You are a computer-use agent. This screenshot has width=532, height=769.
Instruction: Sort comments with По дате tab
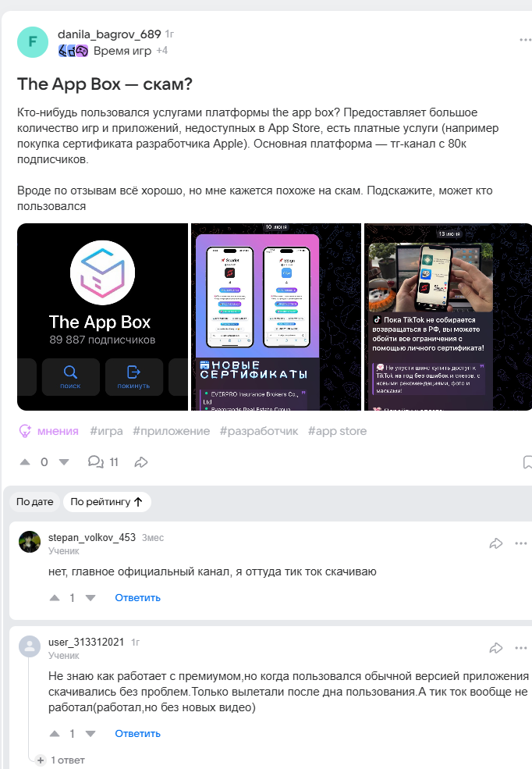(x=35, y=502)
